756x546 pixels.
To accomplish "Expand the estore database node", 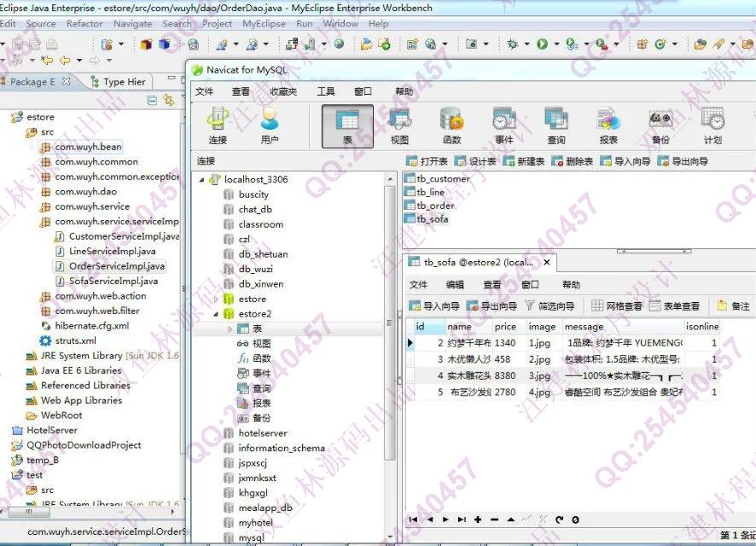I will pyautogui.click(x=216, y=299).
